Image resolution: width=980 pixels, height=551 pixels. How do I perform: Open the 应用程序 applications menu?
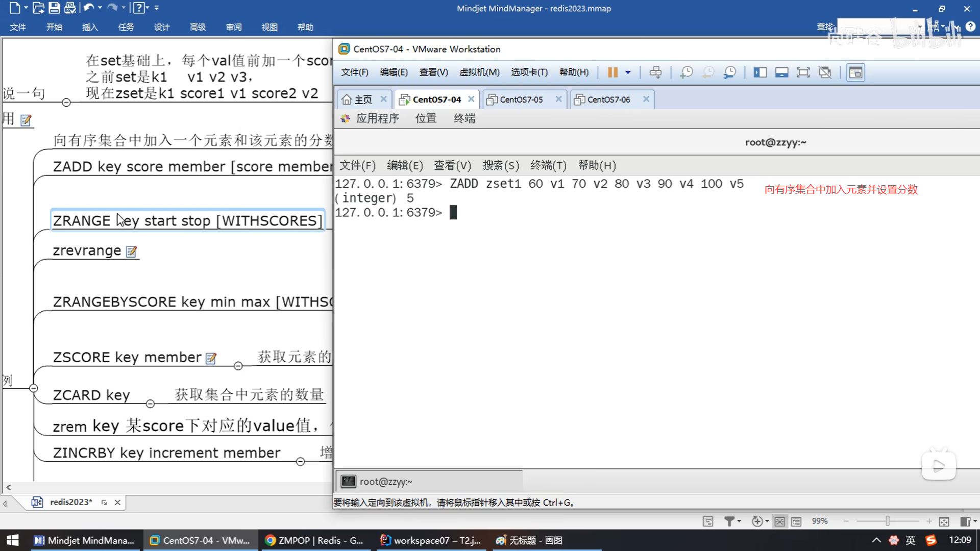pyautogui.click(x=377, y=118)
